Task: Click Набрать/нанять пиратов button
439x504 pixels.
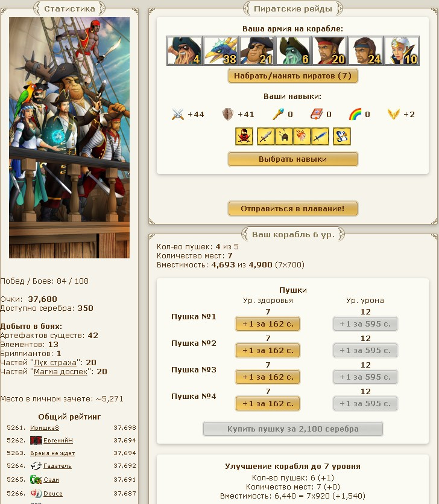Action: pos(293,76)
